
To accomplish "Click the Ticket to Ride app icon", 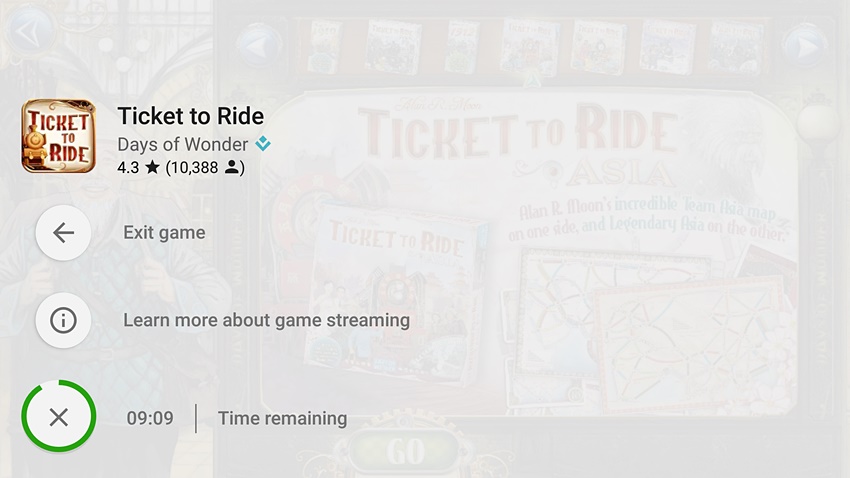I will (59, 136).
